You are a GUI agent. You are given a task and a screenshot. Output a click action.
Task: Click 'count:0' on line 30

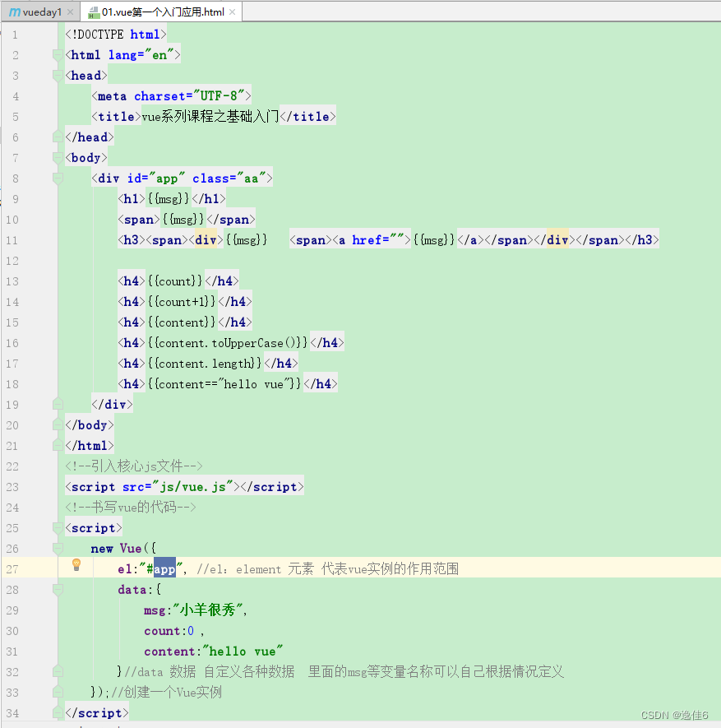tap(169, 631)
